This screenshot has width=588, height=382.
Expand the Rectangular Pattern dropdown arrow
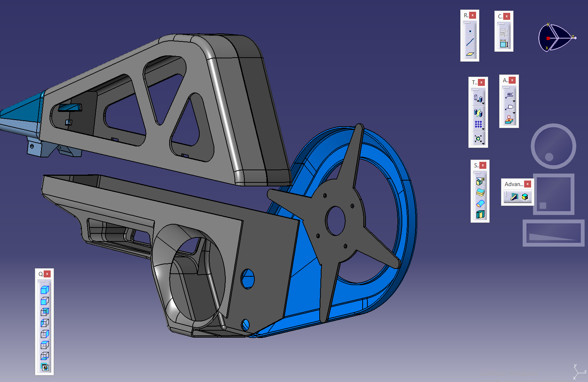click(x=483, y=129)
